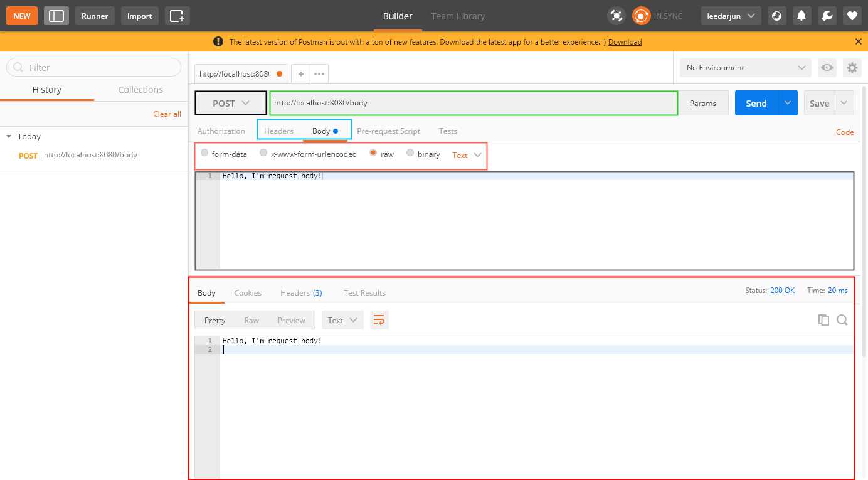
Task: Open the response Headers (3) tab
Action: [301, 293]
